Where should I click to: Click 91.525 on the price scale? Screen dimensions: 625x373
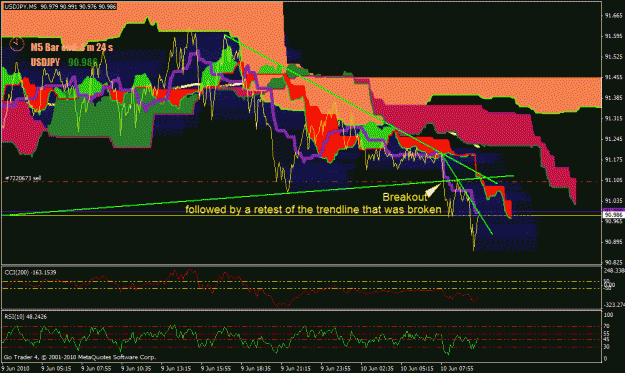(x=613, y=57)
